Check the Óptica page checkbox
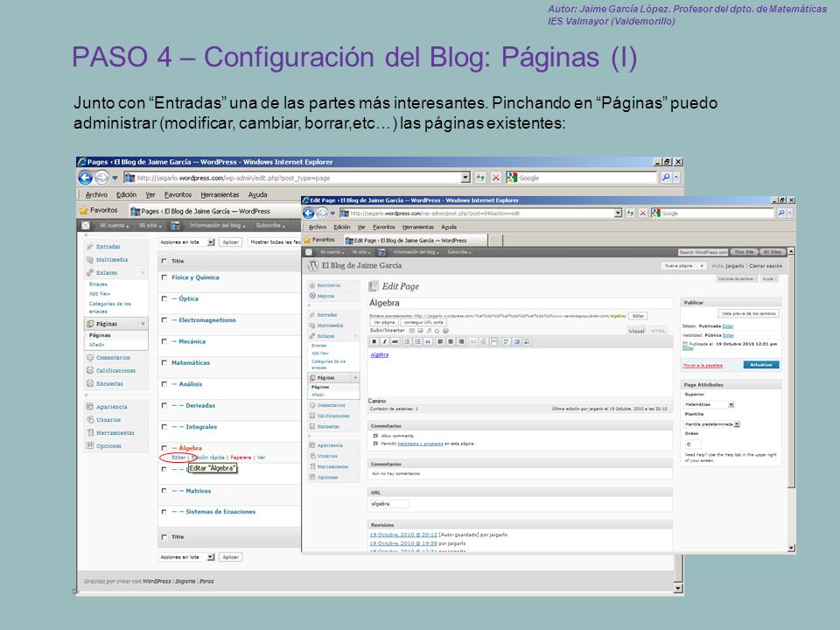The image size is (840, 630). (x=164, y=299)
